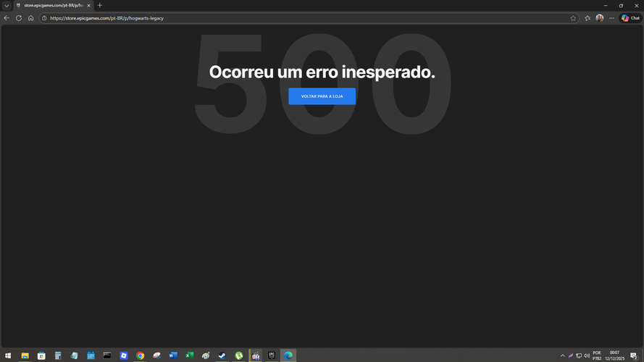
Task: Launch Microsoft Excel from the taskbar
Action: 189,355
